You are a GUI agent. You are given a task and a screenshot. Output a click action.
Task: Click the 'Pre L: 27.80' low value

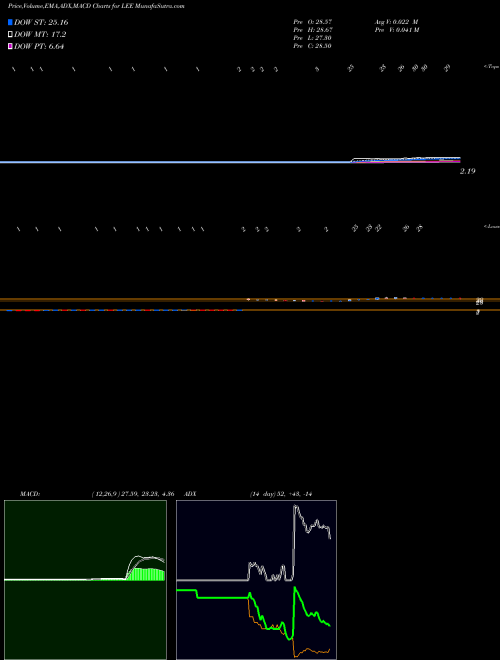(x=313, y=38)
